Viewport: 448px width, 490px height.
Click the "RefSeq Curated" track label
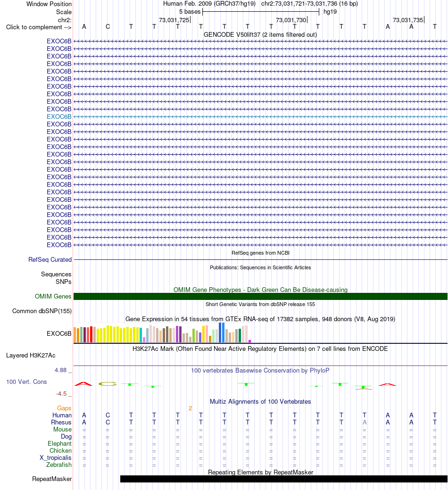(x=50, y=260)
